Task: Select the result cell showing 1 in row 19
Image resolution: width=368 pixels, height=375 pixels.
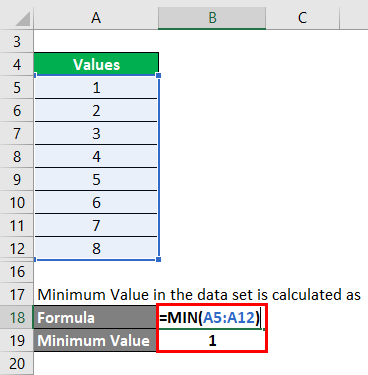Action: click(x=212, y=340)
